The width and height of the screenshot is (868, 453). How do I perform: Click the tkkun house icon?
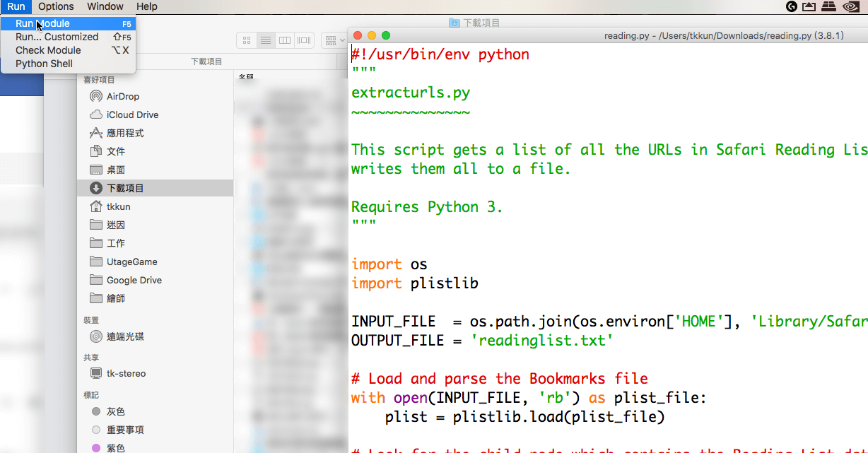pos(96,206)
